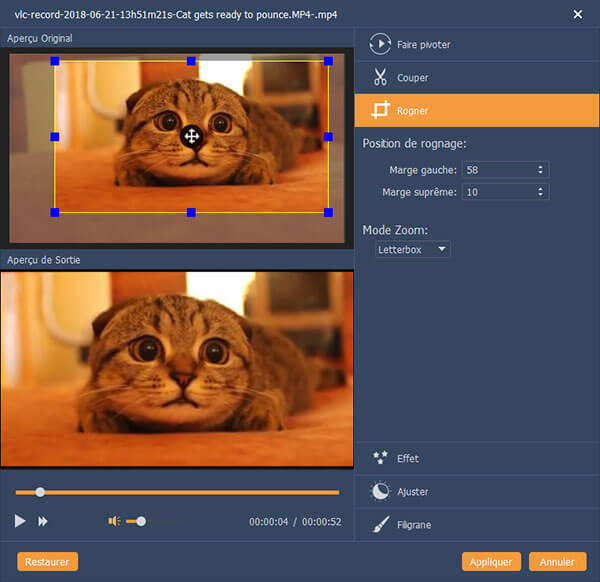Mute the volume speaker icon
The image size is (600, 582).
114,521
